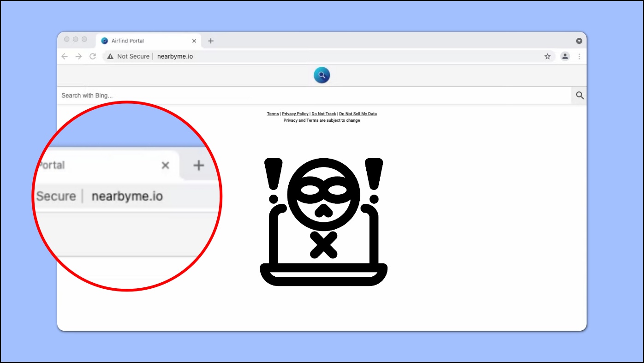Viewport: 644px width, 363px height.
Task: Open the Chrome profile avatar
Action: tap(565, 56)
